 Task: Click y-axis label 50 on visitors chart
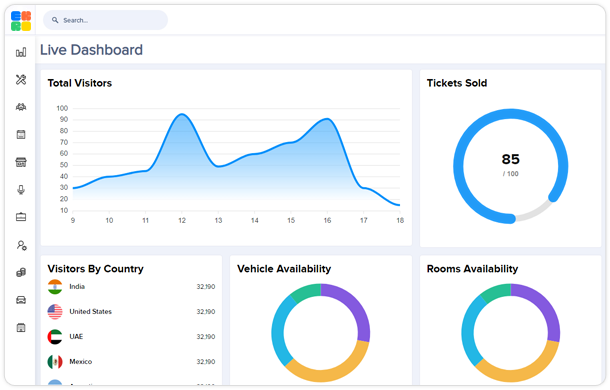click(x=64, y=165)
